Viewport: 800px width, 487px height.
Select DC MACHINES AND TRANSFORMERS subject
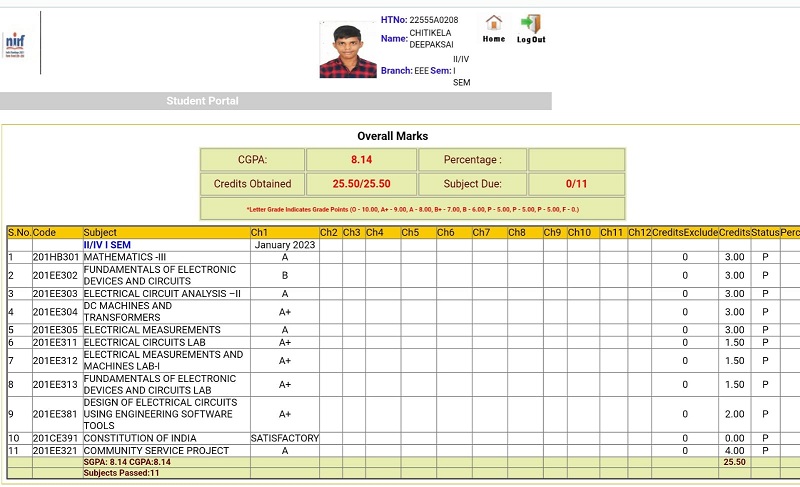tap(128, 312)
